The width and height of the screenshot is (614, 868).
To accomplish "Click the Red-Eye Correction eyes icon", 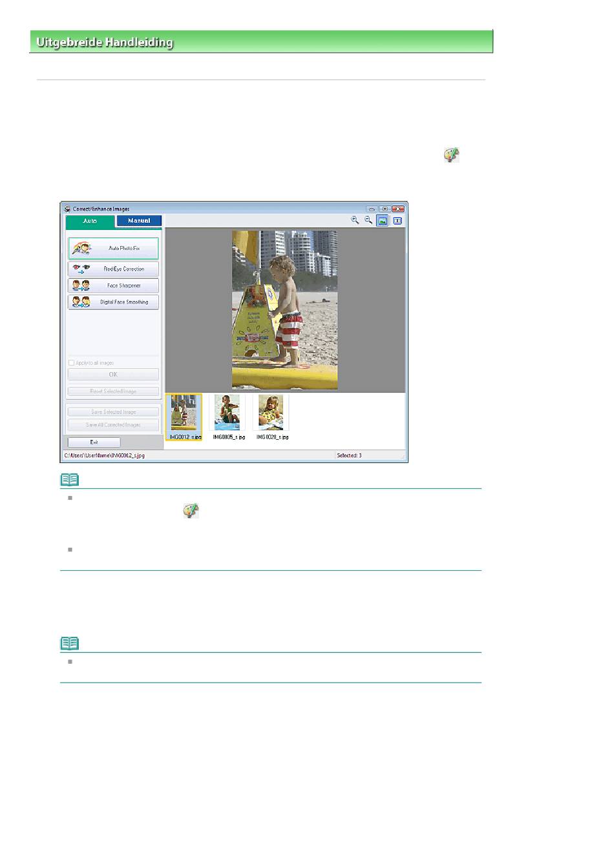I will coord(81,269).
